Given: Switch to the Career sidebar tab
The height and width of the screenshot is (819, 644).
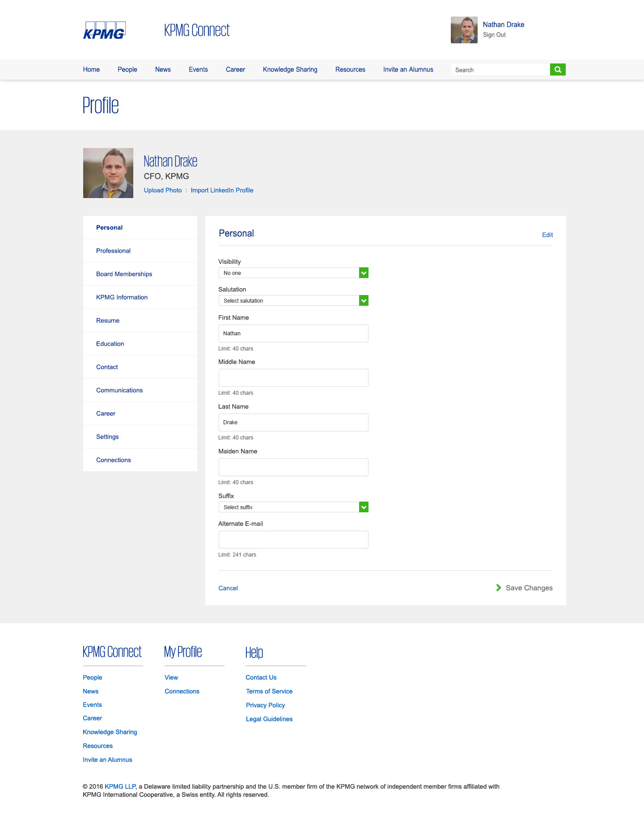Looking at the screenshot, I should (140, 414).
